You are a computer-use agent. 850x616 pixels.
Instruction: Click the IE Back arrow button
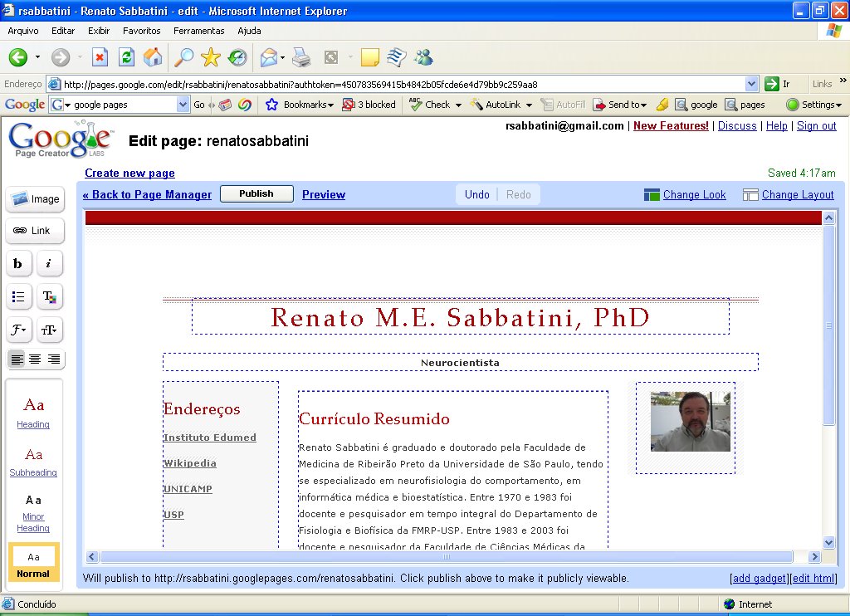click(18, 57)
